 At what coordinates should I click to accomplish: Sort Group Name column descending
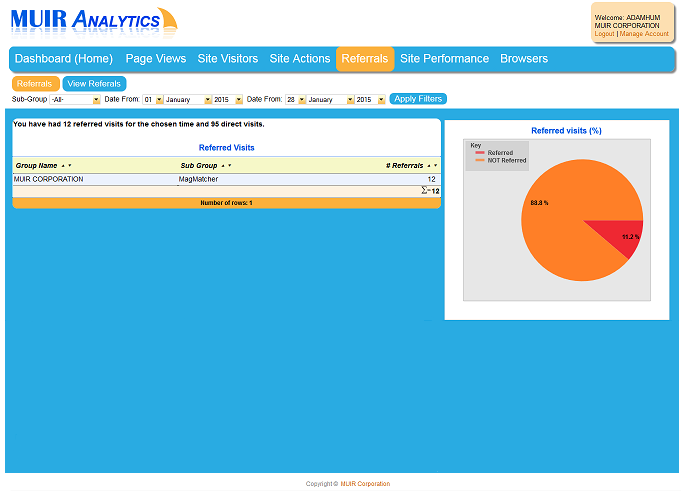pyautogui.click(x=70, y=166)
